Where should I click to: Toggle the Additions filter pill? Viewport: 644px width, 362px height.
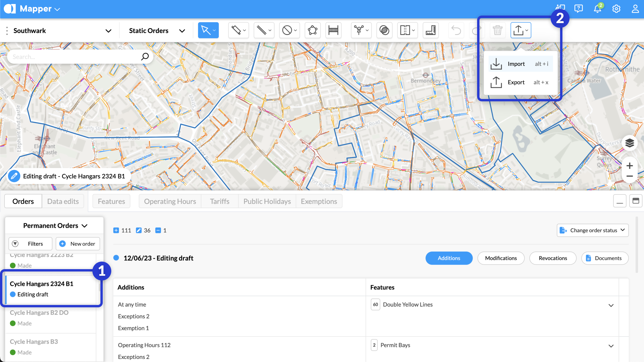point(449,258)
